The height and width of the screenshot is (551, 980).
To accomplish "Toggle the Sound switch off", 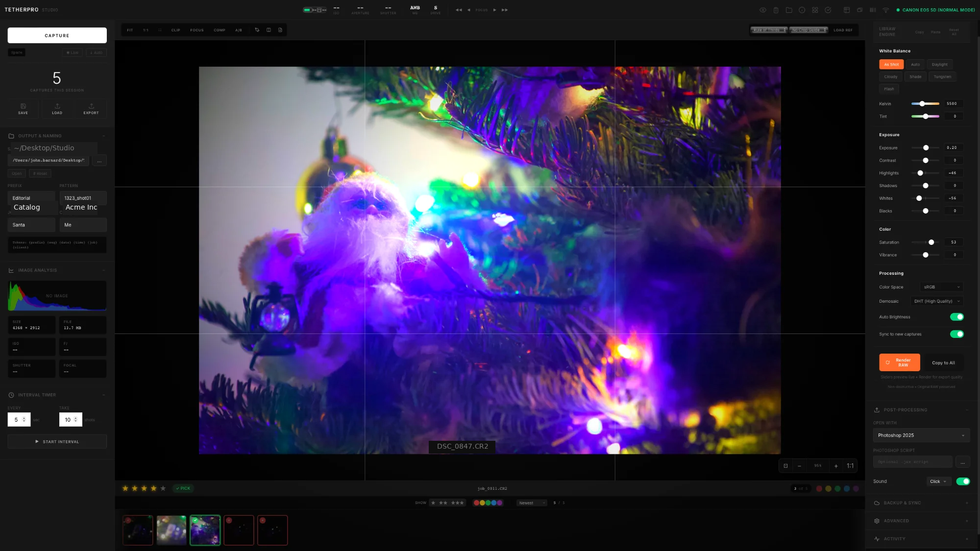I will 962,481.
